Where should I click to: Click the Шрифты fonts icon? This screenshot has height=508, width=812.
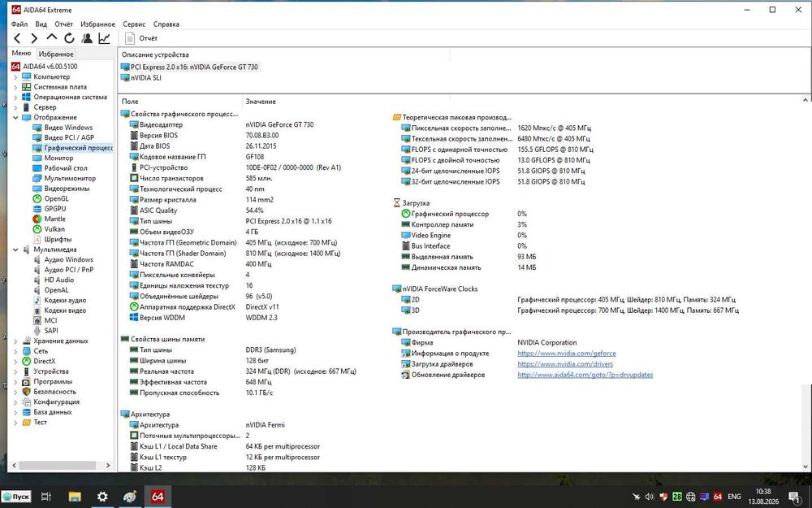click(37, 240)
